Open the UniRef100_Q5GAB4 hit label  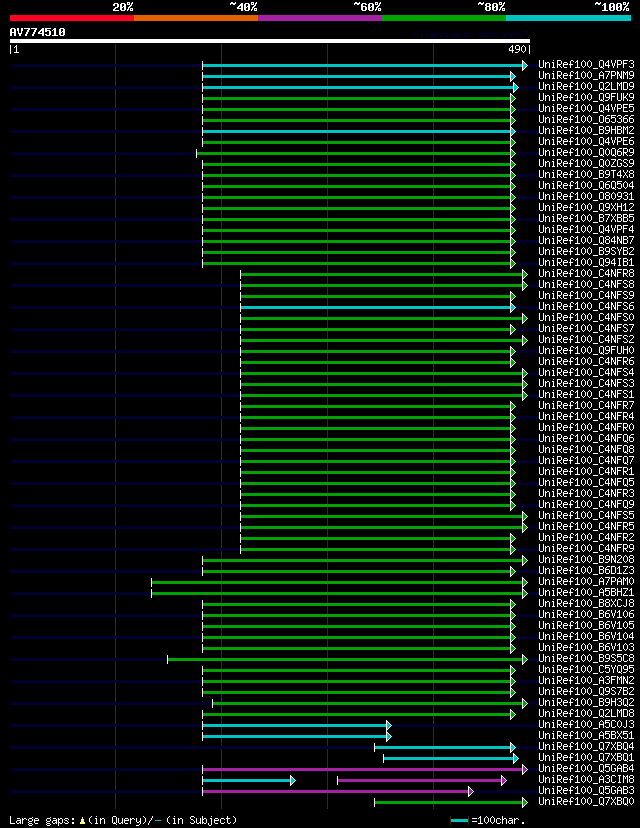(586, 768)
